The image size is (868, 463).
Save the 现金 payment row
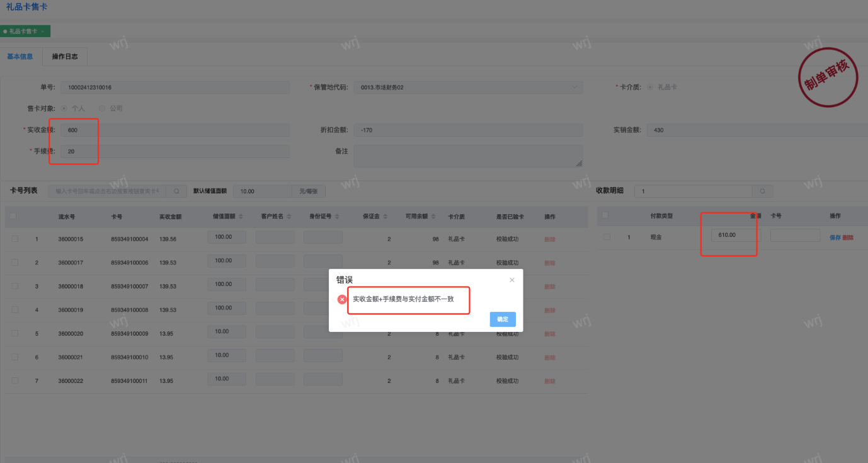[x=835, y=237]
